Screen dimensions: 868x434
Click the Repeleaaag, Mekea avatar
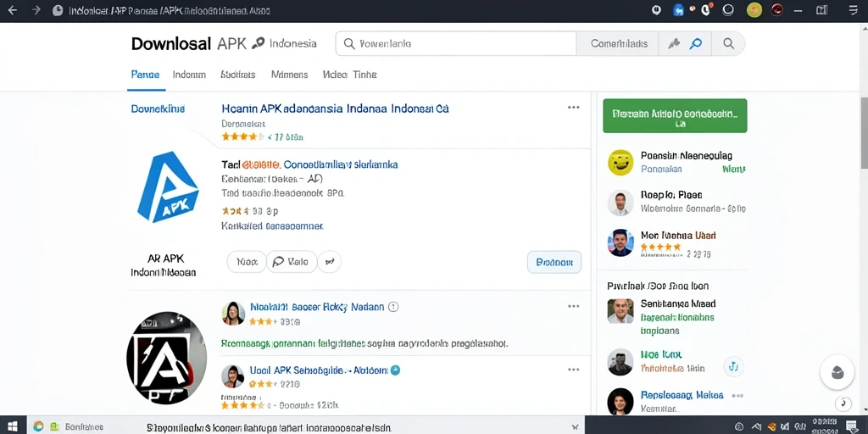pos(620,401)
